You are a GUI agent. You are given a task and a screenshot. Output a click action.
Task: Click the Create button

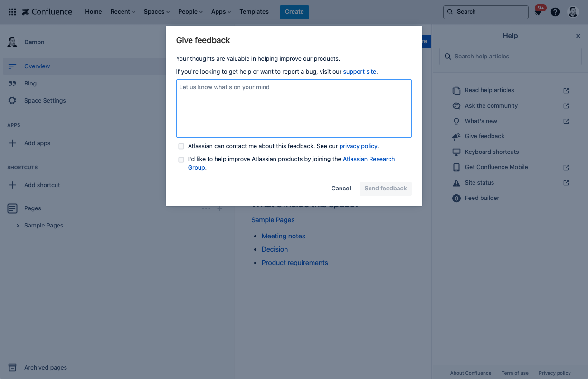[x=294, y=12]
